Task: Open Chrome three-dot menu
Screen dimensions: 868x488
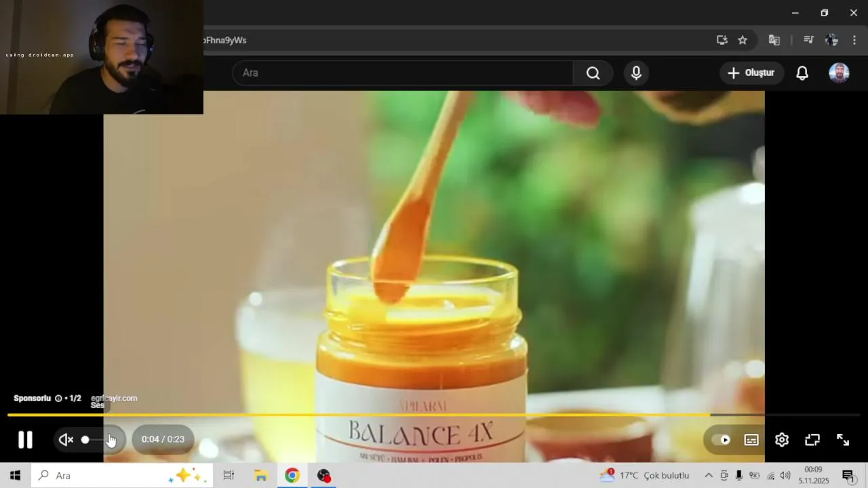Action: tap(854, 40)
